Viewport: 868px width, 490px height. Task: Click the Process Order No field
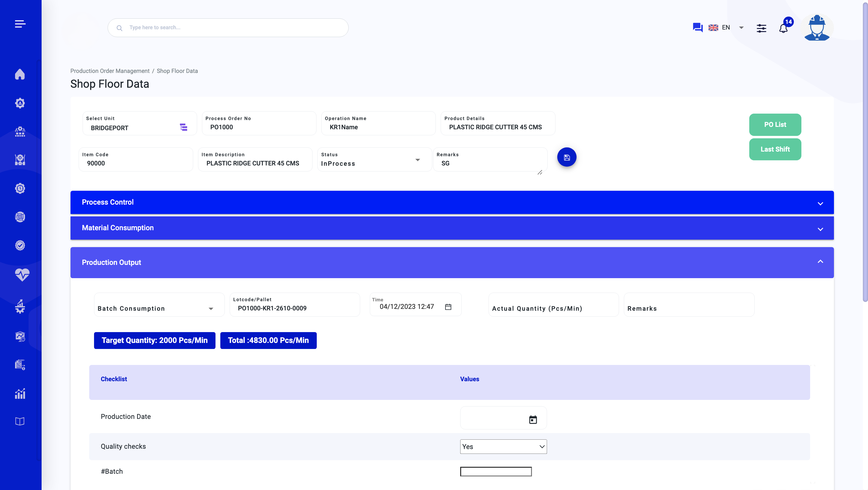259,123
